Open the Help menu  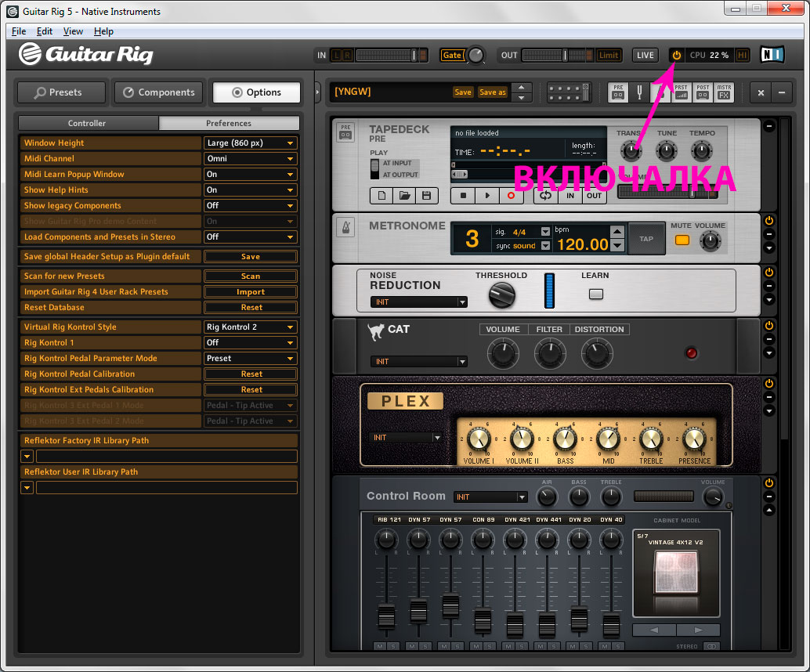coord(103,31)
